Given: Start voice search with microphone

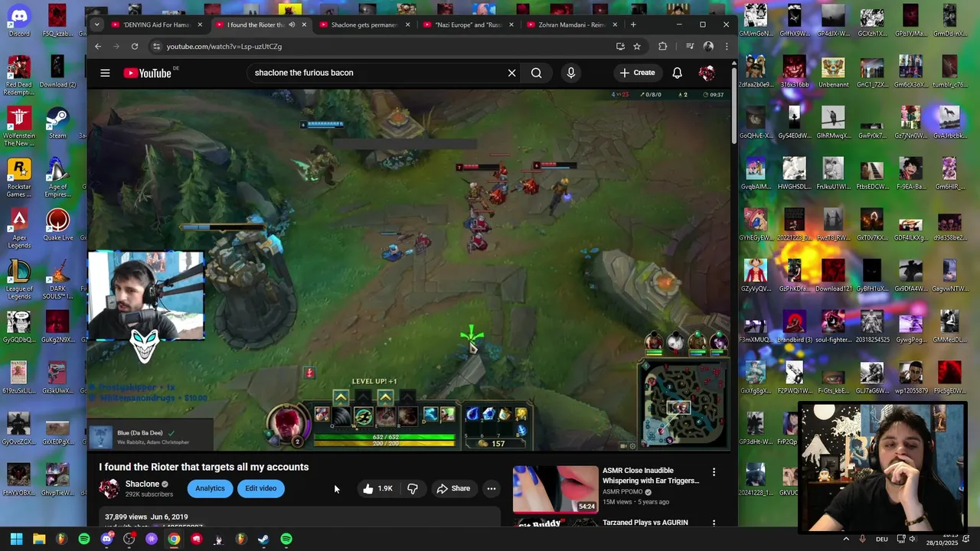Looking at the screenshot, I should pos(570,73).
